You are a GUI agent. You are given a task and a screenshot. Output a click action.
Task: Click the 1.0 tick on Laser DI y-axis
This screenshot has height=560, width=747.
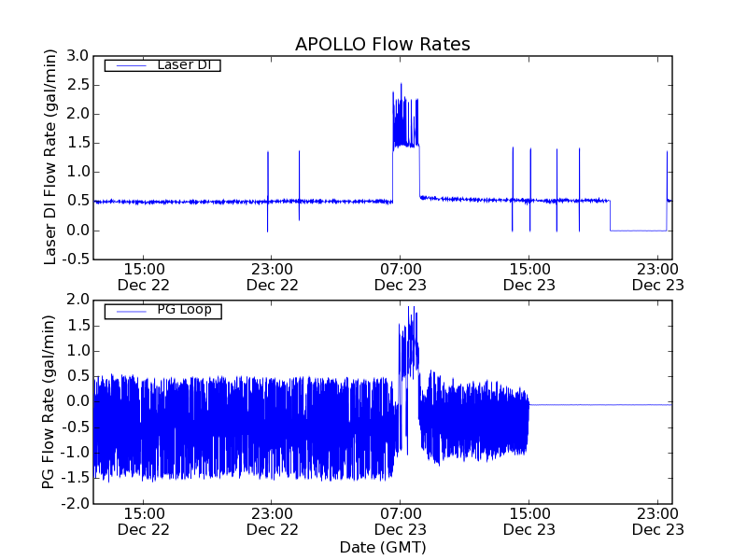pyautogui.click(x=78, y=172)
